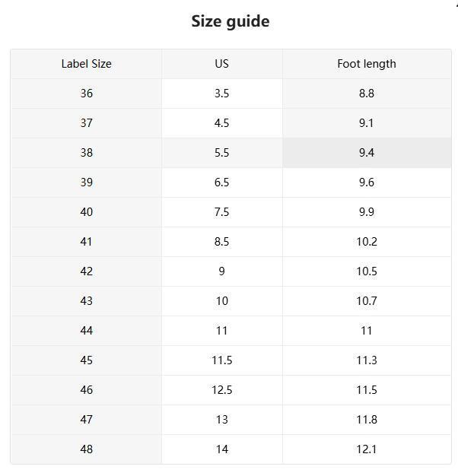Click US size 10 cell

click(221, 301)
